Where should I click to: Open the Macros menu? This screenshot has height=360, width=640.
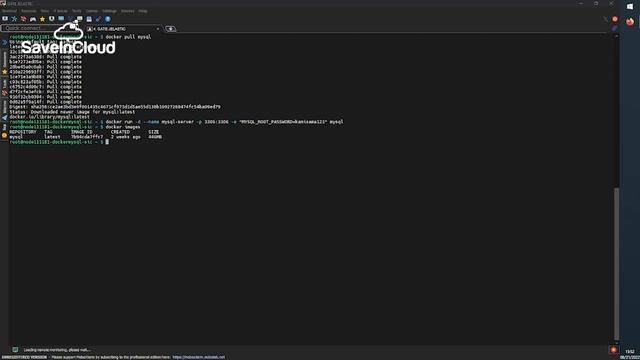point(127,11)
